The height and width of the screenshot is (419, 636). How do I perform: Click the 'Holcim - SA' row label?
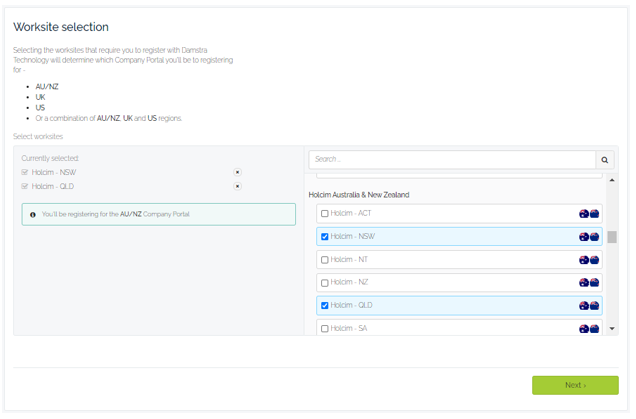pyautogui.click(x=349, y=329)
